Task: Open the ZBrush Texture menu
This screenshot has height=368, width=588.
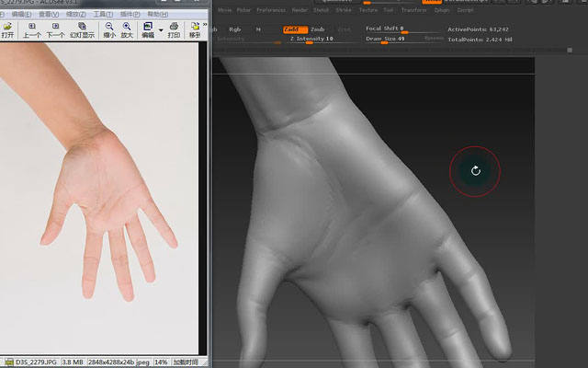Action: click(368, 10)
